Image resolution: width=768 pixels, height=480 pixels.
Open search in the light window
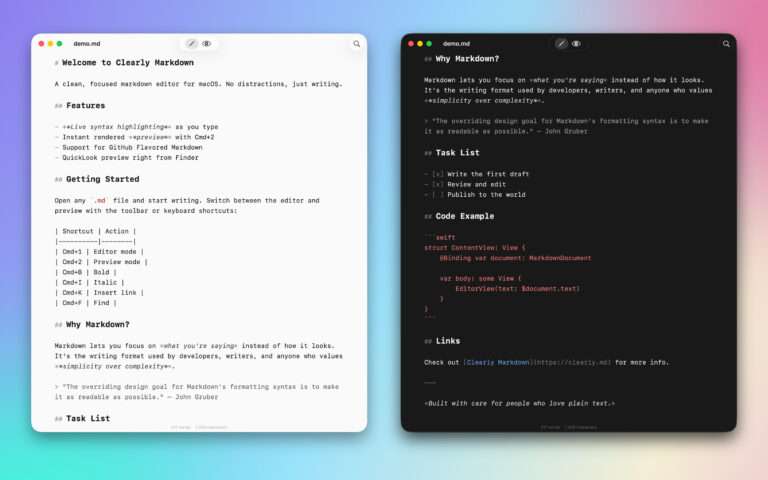pos(357,44)
